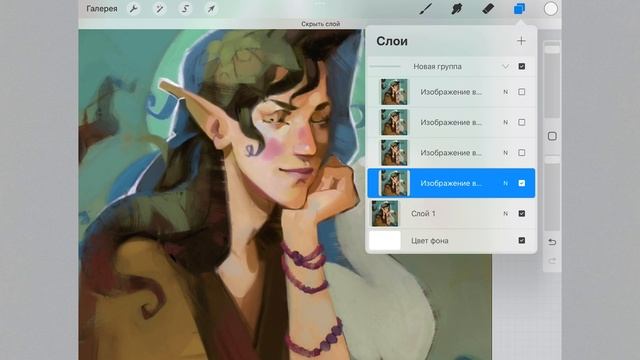Viewport: 640px width, 360px height.
Task: Select the Eraser tool
Action: (488, 9)
